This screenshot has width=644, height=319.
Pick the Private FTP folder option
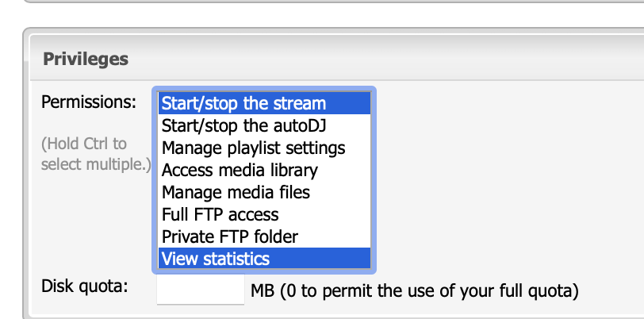click(x=229, y=236)
